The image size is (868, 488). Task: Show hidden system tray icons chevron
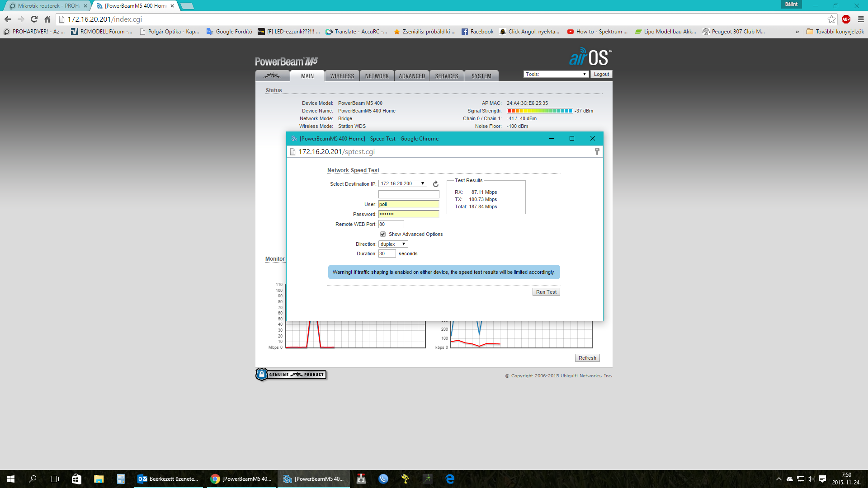tap(778, 479)
